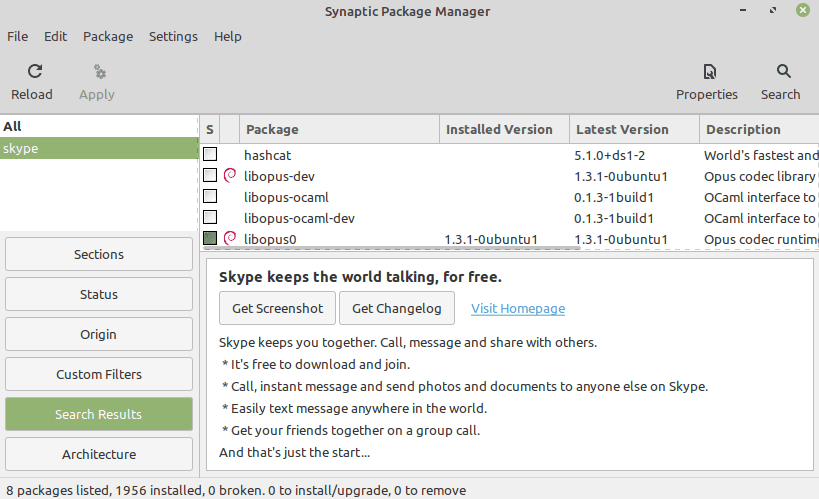
Task: Click the Debian swirl icon beside libopus0
Action: click(x=229, y=238)
